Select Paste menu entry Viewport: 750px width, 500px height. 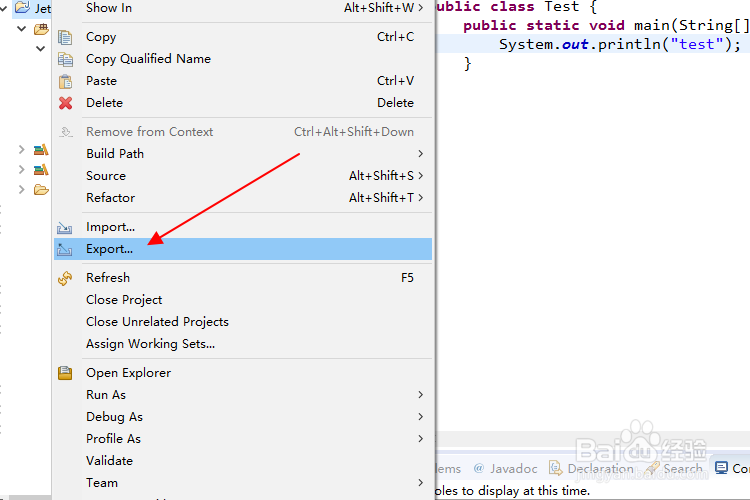point(243,81)
